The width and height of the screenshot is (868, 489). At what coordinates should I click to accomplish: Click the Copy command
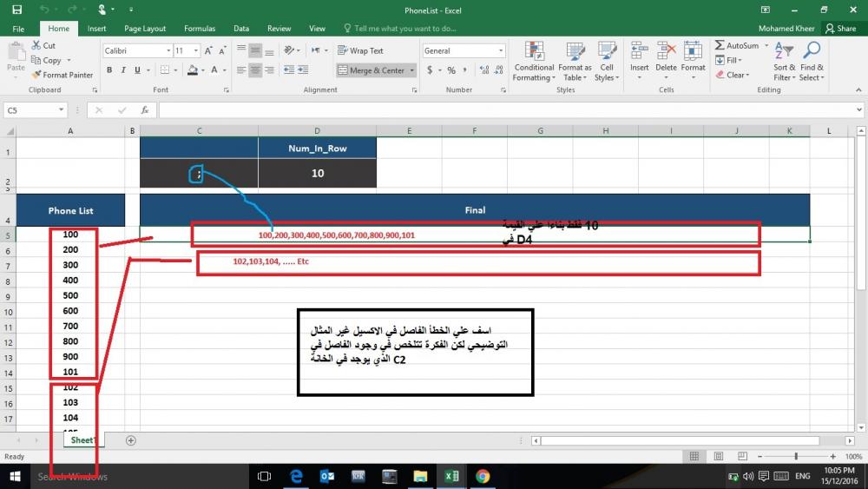coord(46,60)
